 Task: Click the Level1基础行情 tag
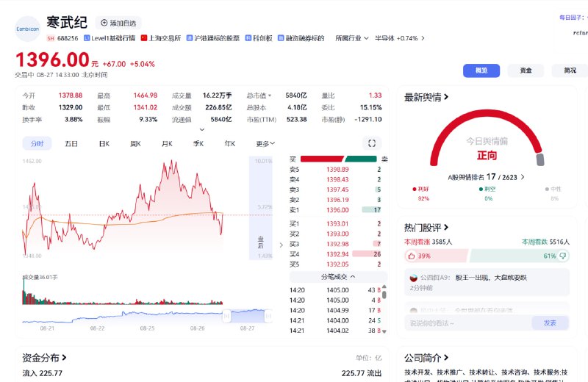[x=110, y=38]
